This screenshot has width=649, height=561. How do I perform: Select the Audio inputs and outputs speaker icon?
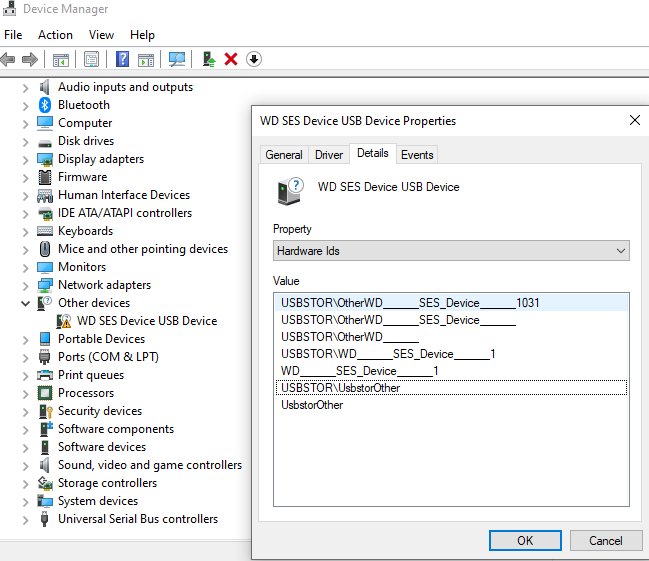pos(44,87)
